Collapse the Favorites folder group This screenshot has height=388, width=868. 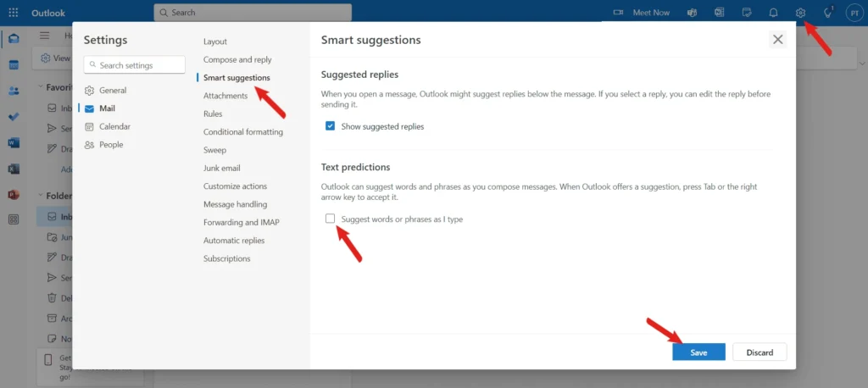click(40, 86)
